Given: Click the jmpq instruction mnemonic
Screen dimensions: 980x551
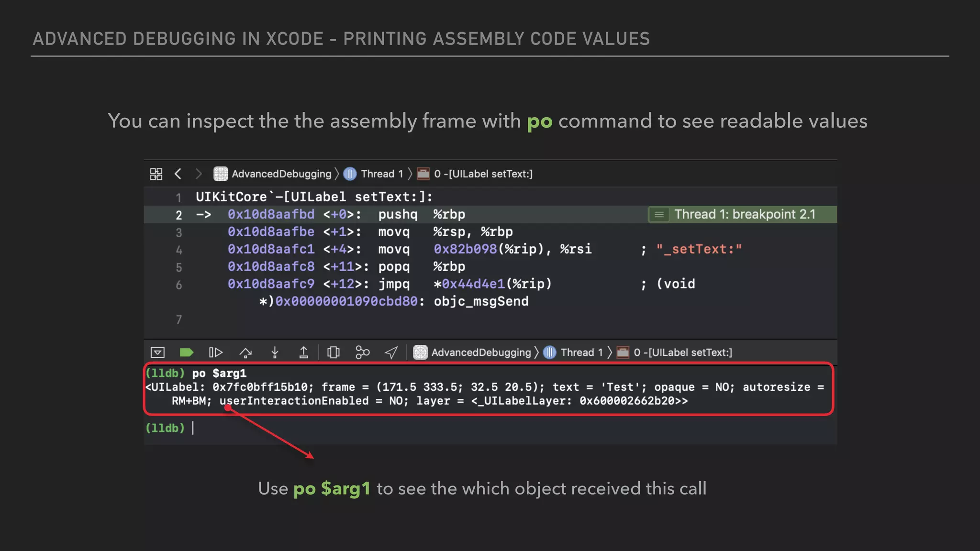Looking at the screenshot, I should coord(394,284).
